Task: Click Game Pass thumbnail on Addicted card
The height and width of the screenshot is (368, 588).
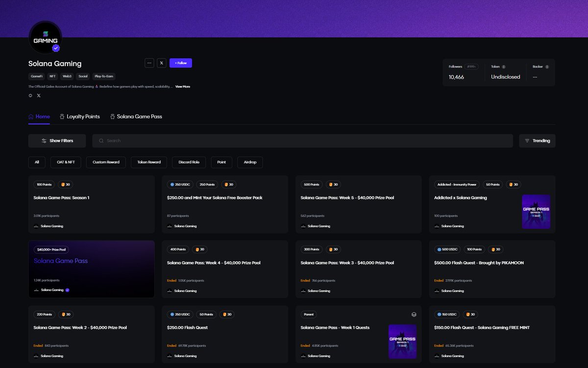Action: tap(536, 212)
